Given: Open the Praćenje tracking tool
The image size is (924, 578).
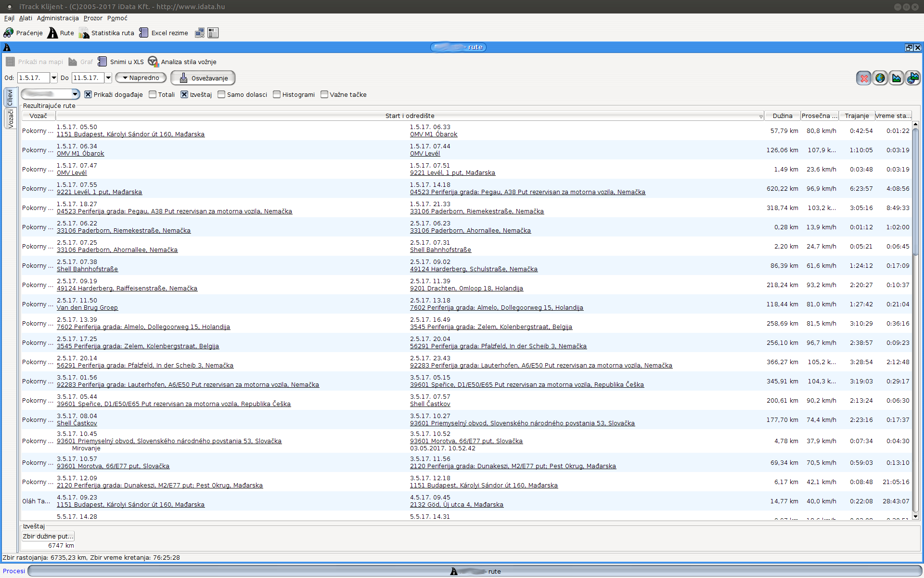Looking at the screenshot, I should pyautogui.click(x=23, y=33).
